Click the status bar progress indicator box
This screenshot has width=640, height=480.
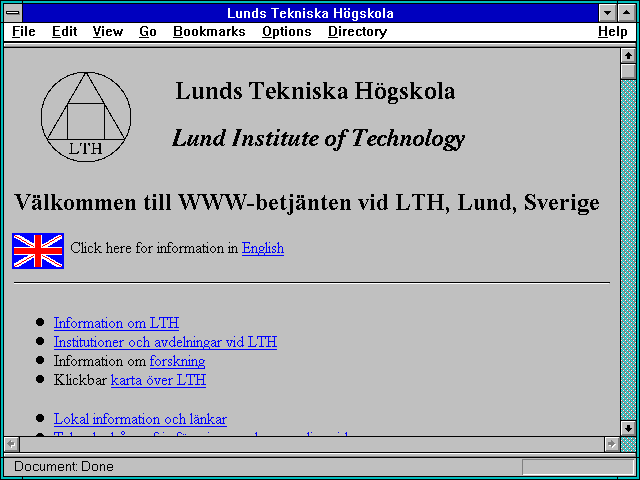578,467
